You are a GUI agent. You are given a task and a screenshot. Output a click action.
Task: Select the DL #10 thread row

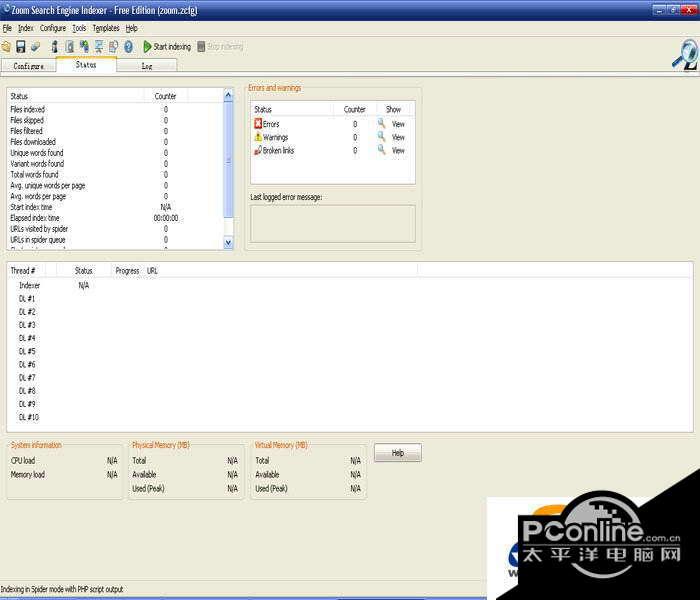[350, 417]
